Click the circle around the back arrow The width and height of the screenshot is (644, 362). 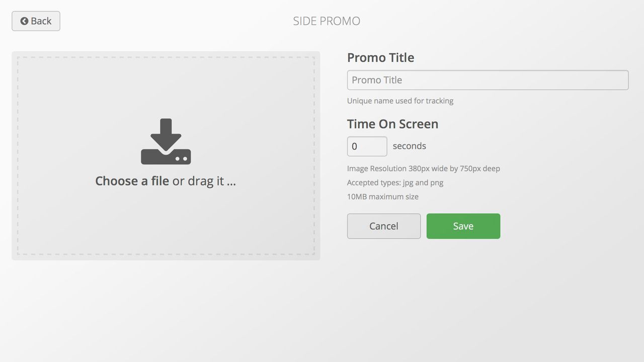(25, 21)
